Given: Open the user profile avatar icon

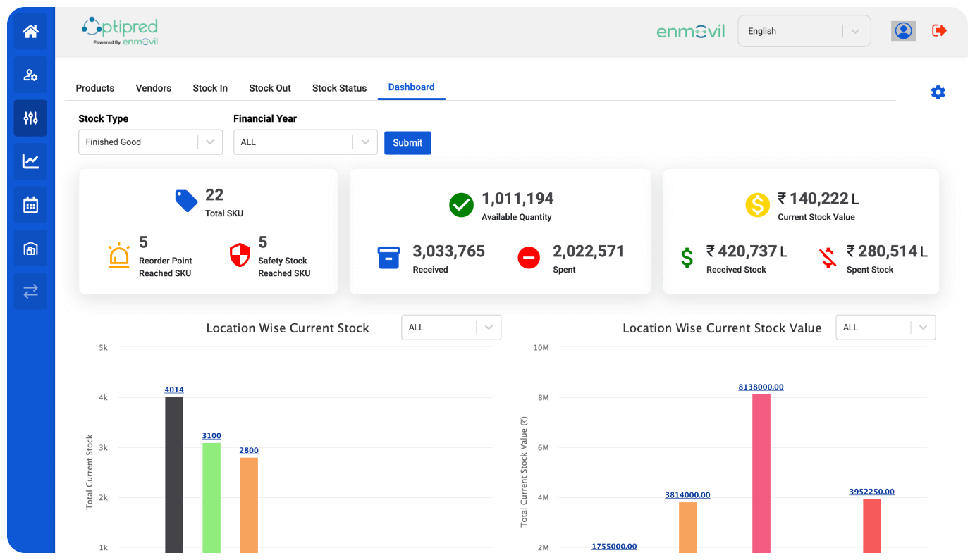Looking at the screenshot, I should point(903,31).
